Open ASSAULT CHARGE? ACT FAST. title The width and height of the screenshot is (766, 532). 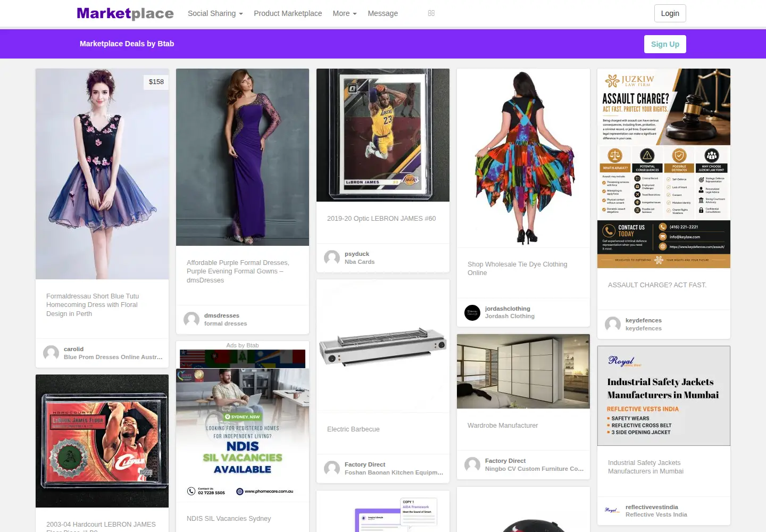point(657,285)
